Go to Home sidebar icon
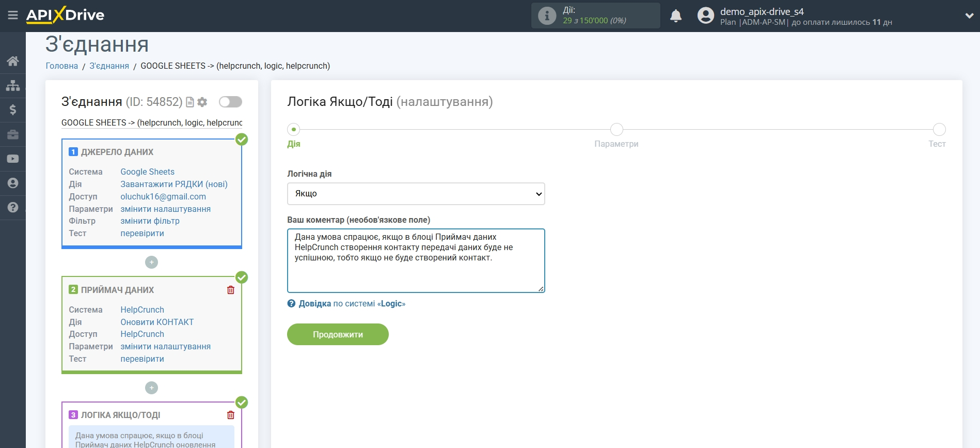 click(13, 61)
